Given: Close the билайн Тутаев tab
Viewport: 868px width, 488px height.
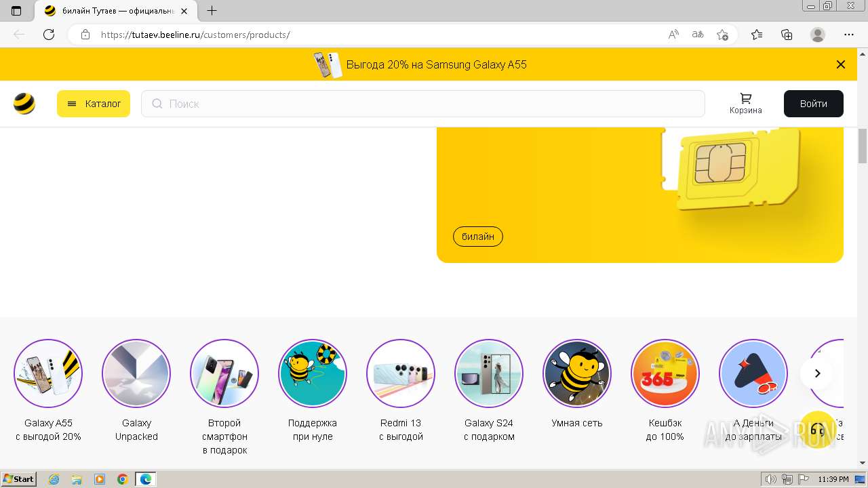Looking at the screenshot, I should pyautogui.click(x=184, y=11).
